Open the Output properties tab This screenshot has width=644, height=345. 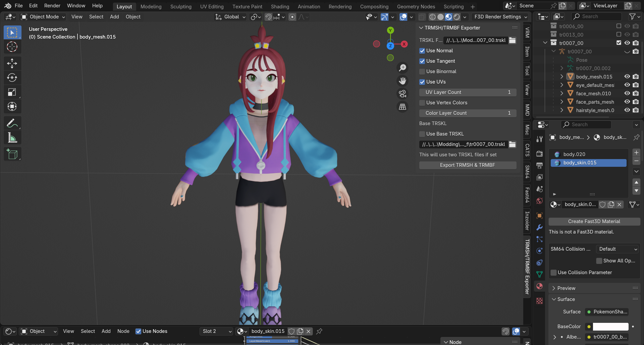click(539, 165)
